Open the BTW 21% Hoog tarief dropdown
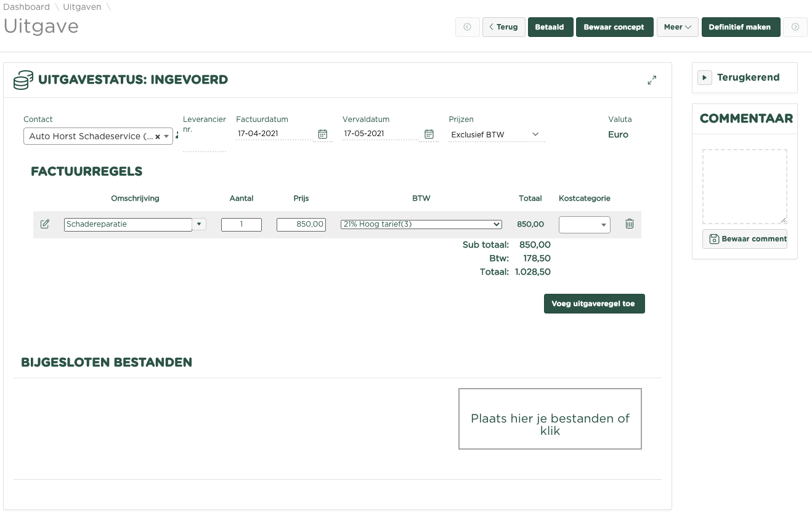This screenshot has width=812, height=526. click(x=421, y=225)
